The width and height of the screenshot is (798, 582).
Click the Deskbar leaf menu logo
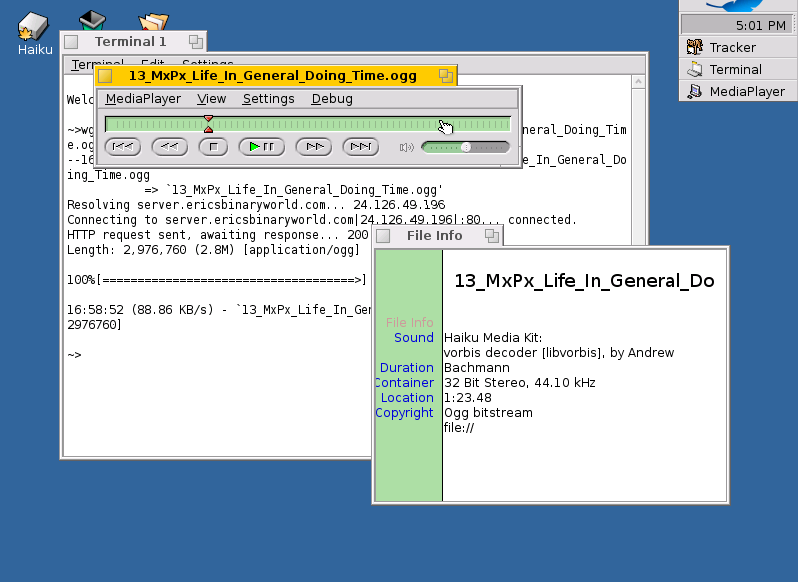(x=735, y=6)
